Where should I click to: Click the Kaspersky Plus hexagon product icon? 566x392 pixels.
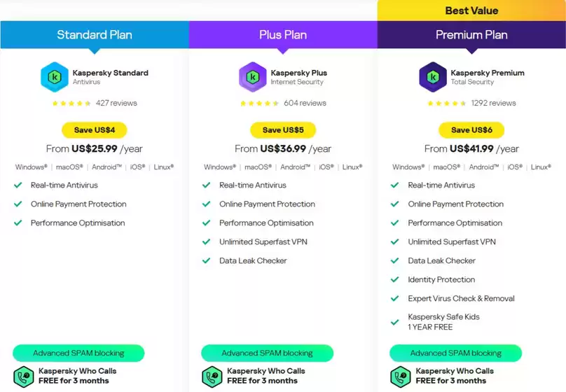(x=252, y=77)
